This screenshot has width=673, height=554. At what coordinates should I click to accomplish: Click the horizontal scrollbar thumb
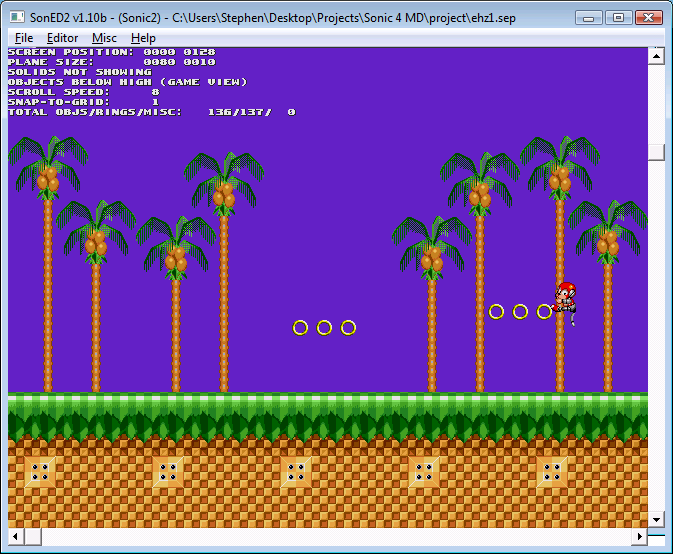(33, 536)
